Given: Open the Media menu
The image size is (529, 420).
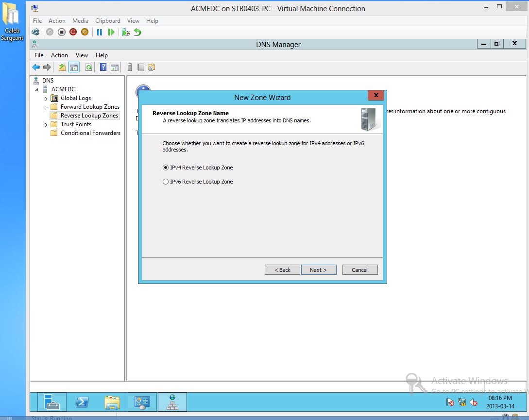Looking at the screenshot, I should (80, 21).
